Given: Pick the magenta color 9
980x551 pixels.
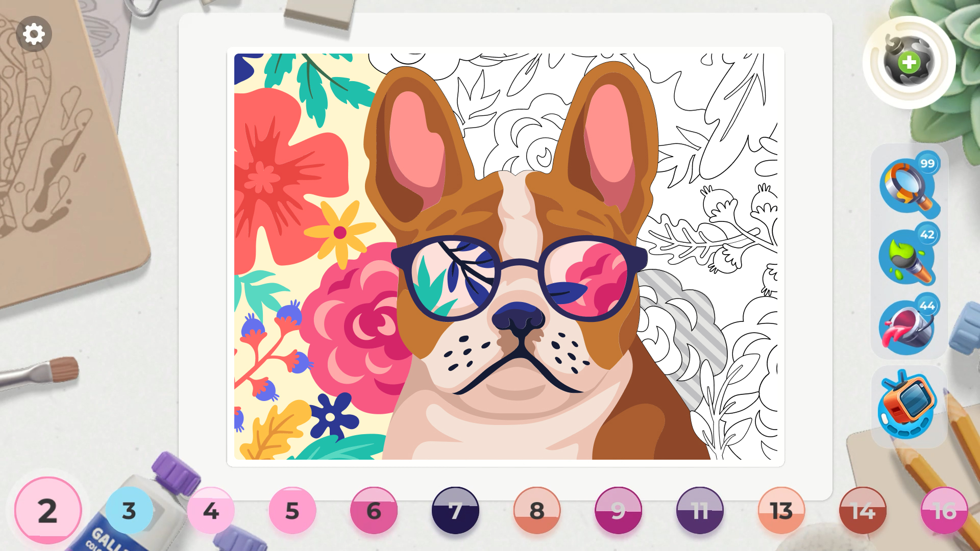Looking at the screenshot, I should (x=619, y=510).
